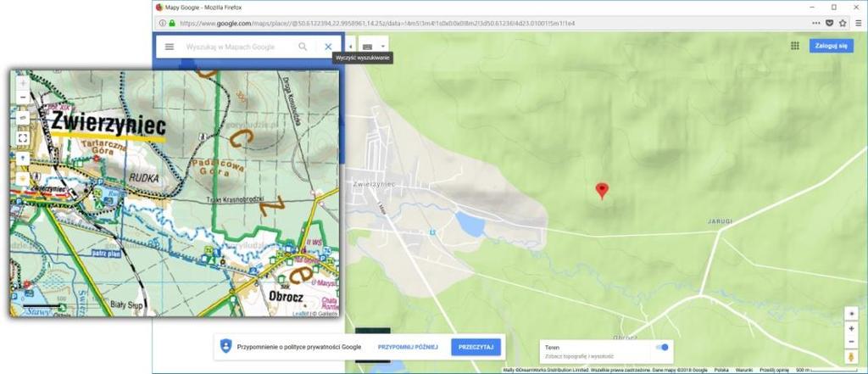Collapse the side panel with the arrow
Image resolution: width=868 pixels, height=374 pixels.
pyautogui.click(x=350, y=47)
